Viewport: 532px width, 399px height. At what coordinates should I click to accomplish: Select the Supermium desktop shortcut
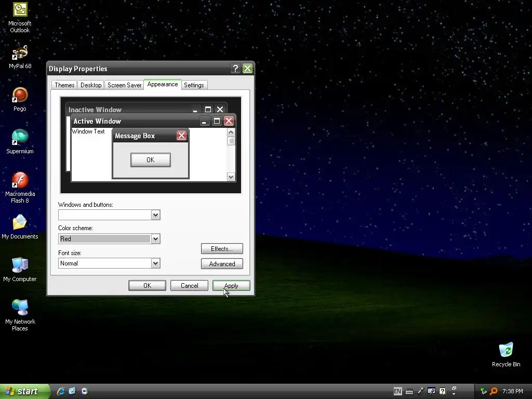20,141
